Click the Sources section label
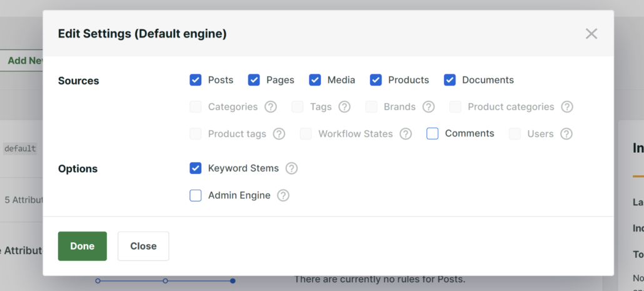The height and width of the screenshot is (291, 644). 78,81
